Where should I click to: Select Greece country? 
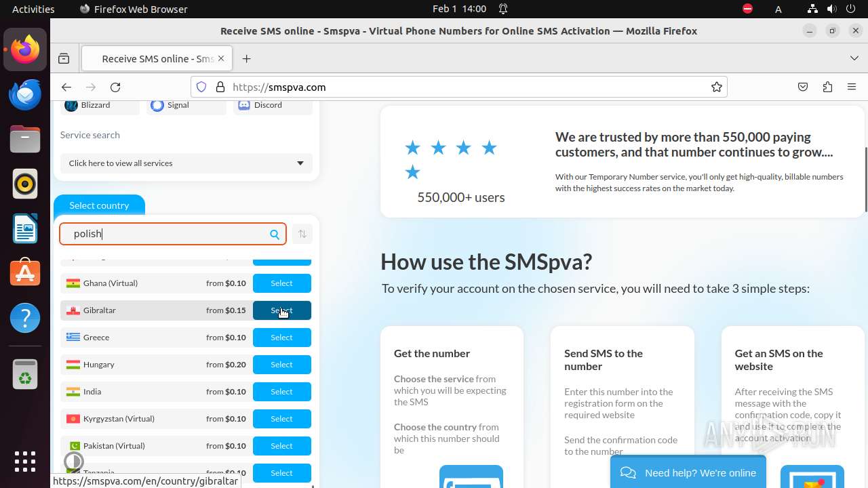(281, 338)
